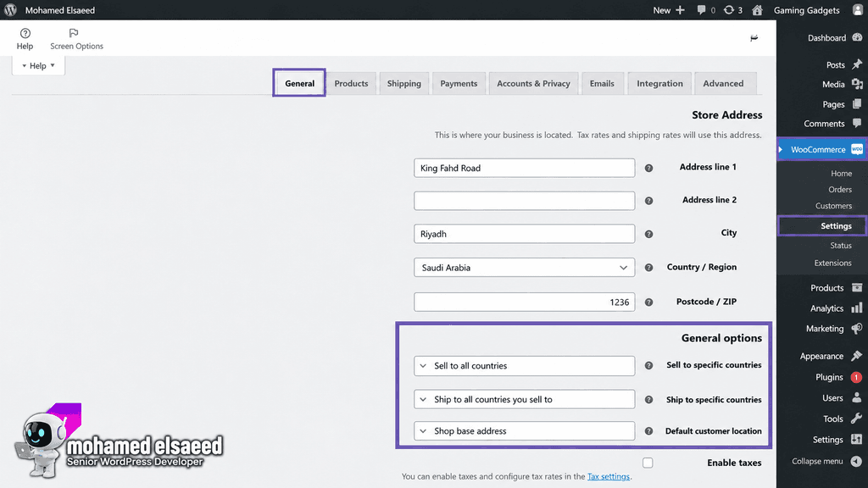Click the WooCommerce woo icon
This screenshot has height=488, width=868.
point(857,149)
